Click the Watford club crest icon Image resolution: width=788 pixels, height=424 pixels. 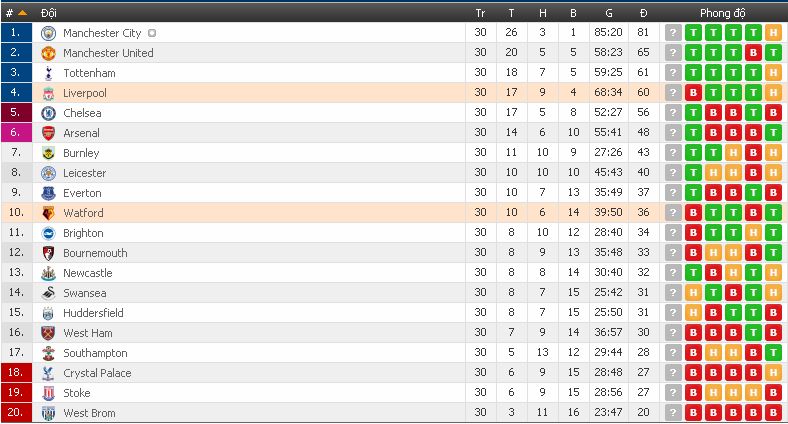point(48,213)
